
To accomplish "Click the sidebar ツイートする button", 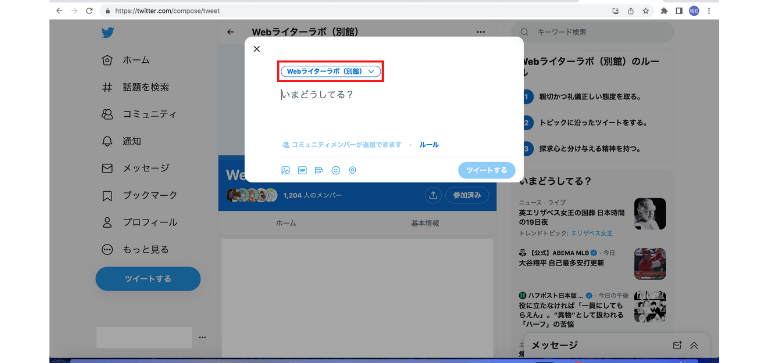I will coord(148,279).
